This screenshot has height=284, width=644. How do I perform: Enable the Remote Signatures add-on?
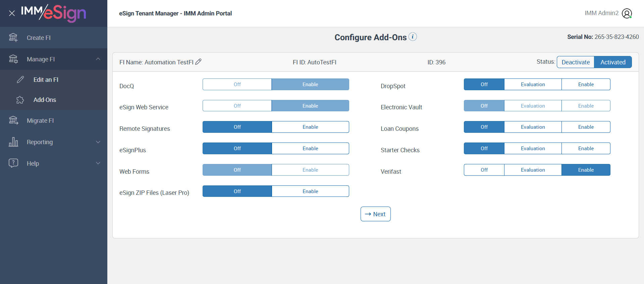[310, 127]
